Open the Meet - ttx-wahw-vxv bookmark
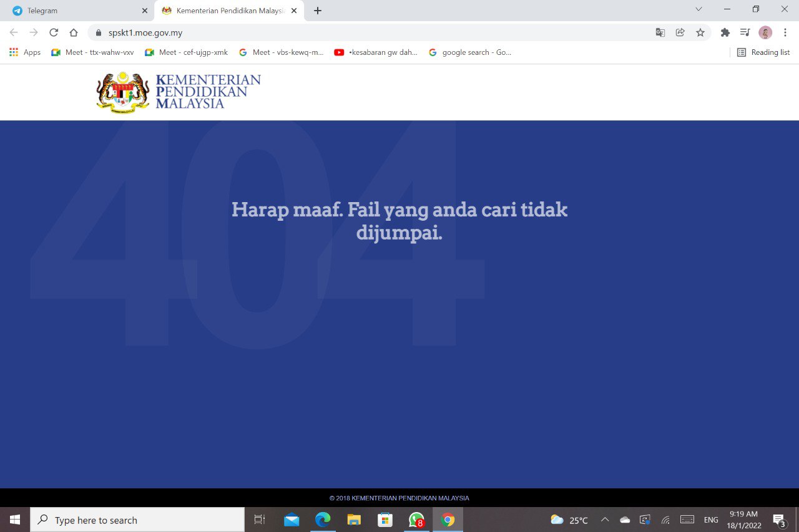Viewport: 799px width, 532px height. 93,52
